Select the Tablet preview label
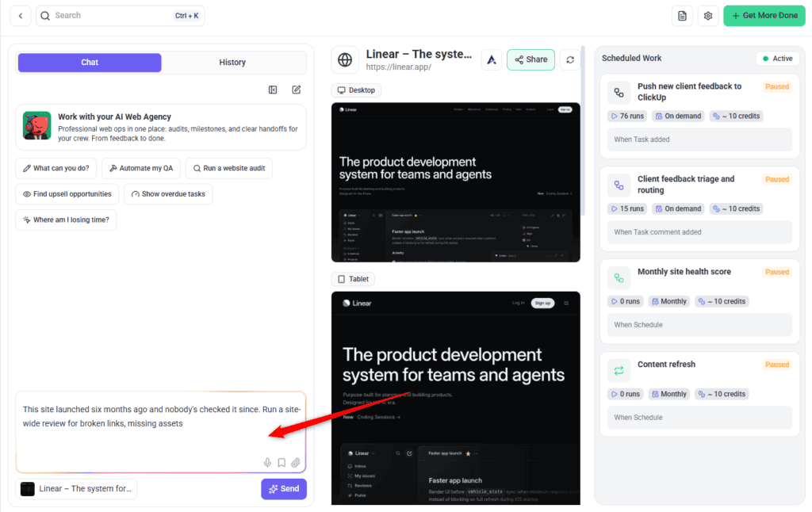 pos(353,279)
